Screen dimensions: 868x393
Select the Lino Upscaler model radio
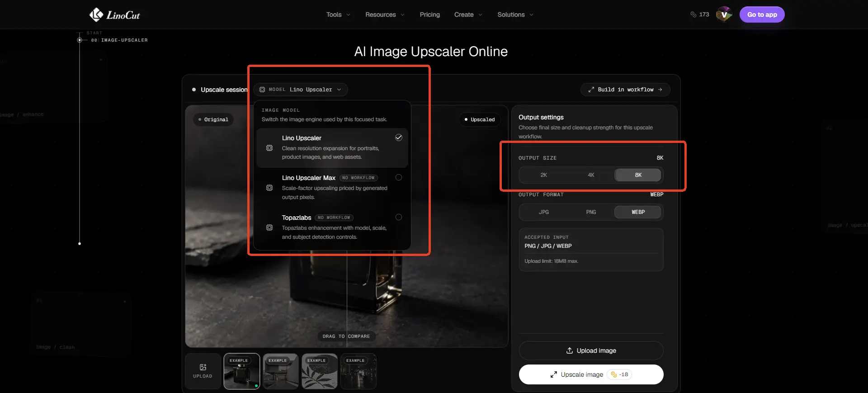pos(399,137)
